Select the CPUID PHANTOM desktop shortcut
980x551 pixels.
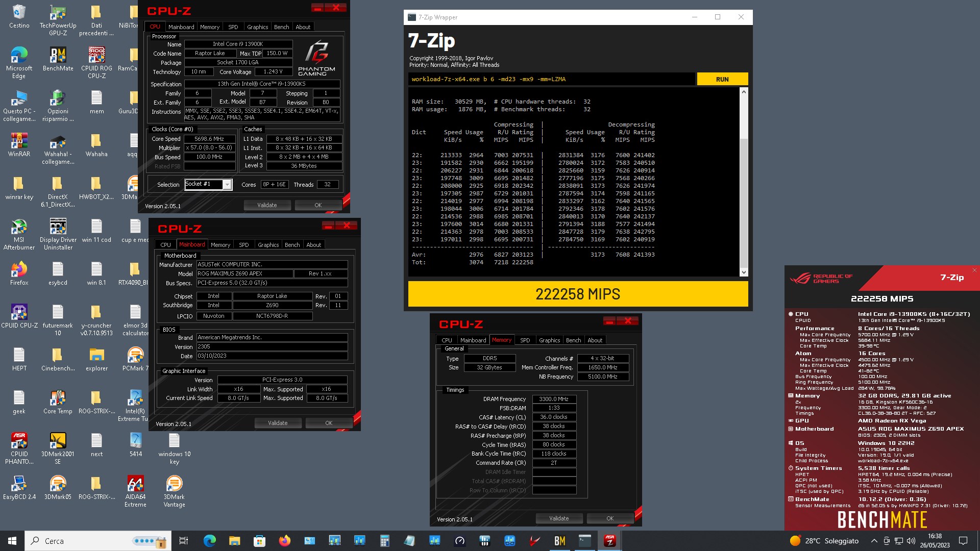coord(19,448)
